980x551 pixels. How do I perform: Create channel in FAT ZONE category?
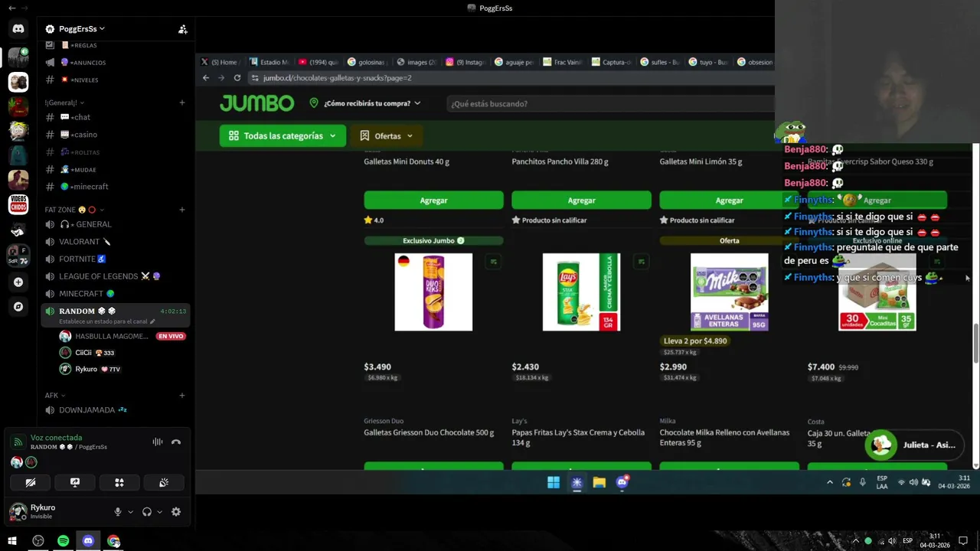coord(182,210)
